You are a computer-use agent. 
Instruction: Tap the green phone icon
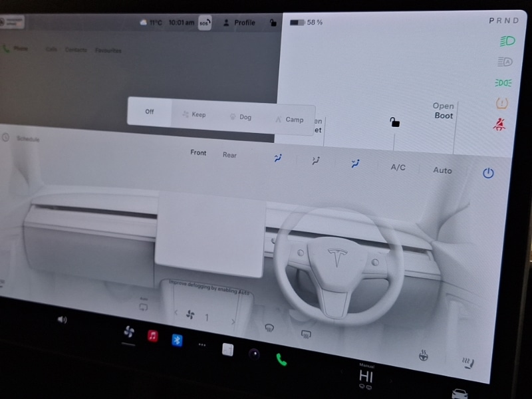tap(280, 358)
